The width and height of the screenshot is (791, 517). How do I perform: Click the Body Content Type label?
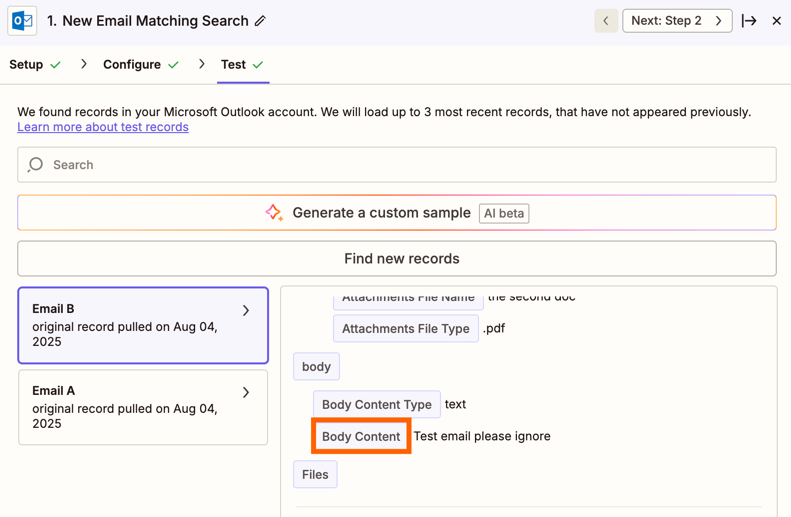377,405
